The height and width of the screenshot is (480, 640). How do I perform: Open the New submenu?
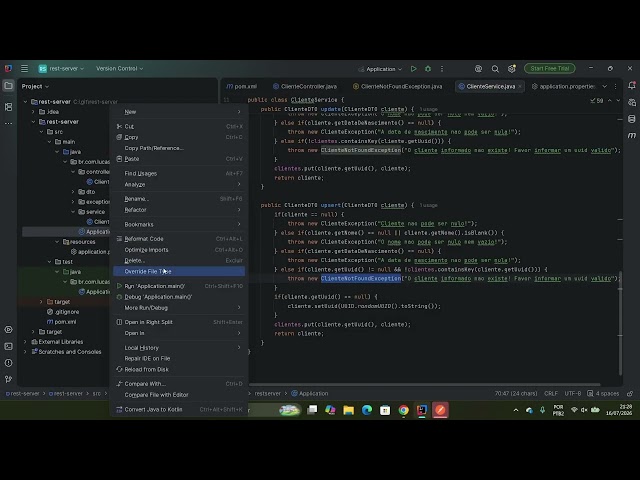click(x=179, y=112)
